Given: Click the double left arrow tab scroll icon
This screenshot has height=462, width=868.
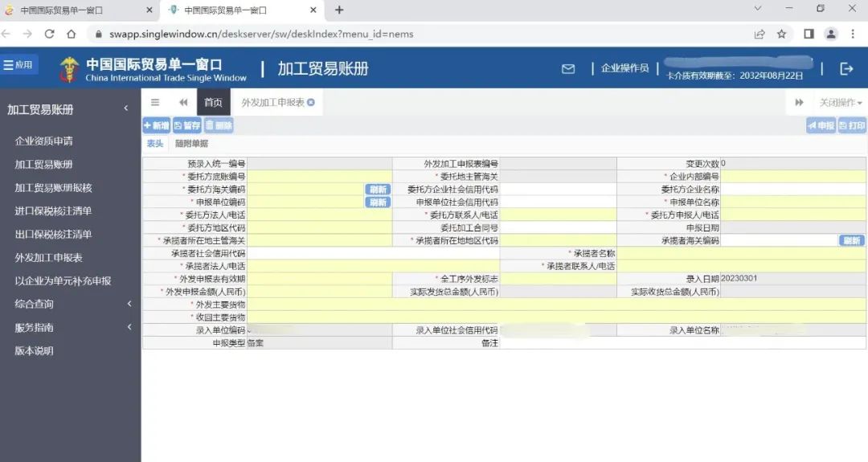Looking at the screenshot, I should (183, 103).
